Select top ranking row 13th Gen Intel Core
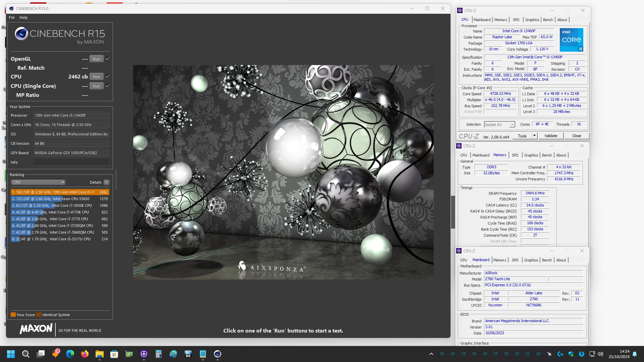644x362 pixels. pyautogui.click(x=60, y=192)
